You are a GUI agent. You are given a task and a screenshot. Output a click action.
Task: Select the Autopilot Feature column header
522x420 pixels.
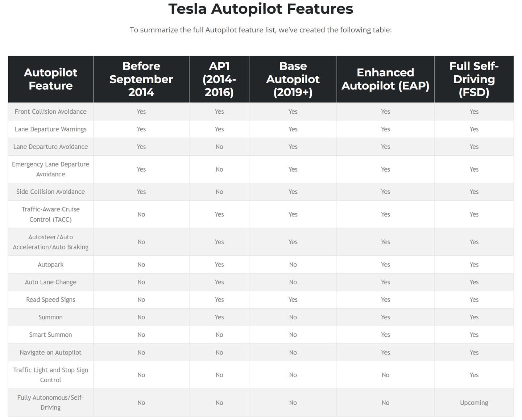[51, 79]
